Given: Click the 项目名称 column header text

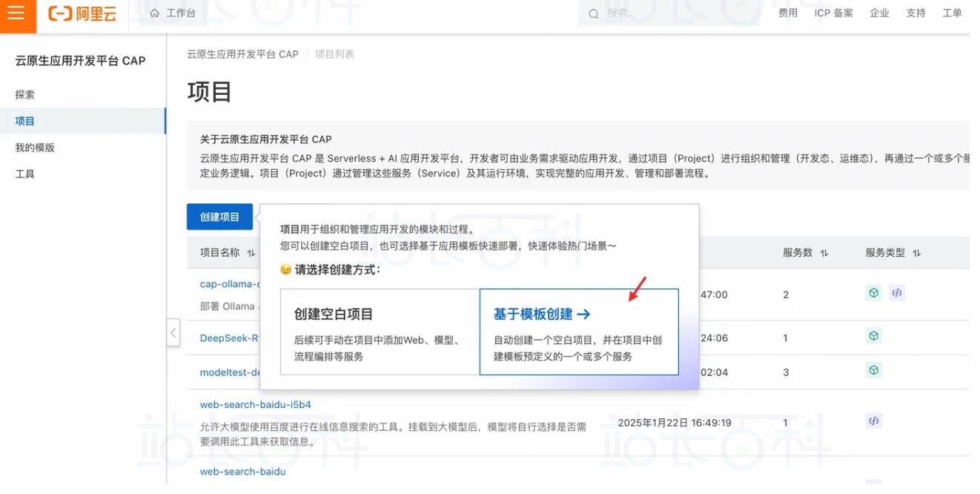Looking at the screenshot, I should click(x=219, y=253).
